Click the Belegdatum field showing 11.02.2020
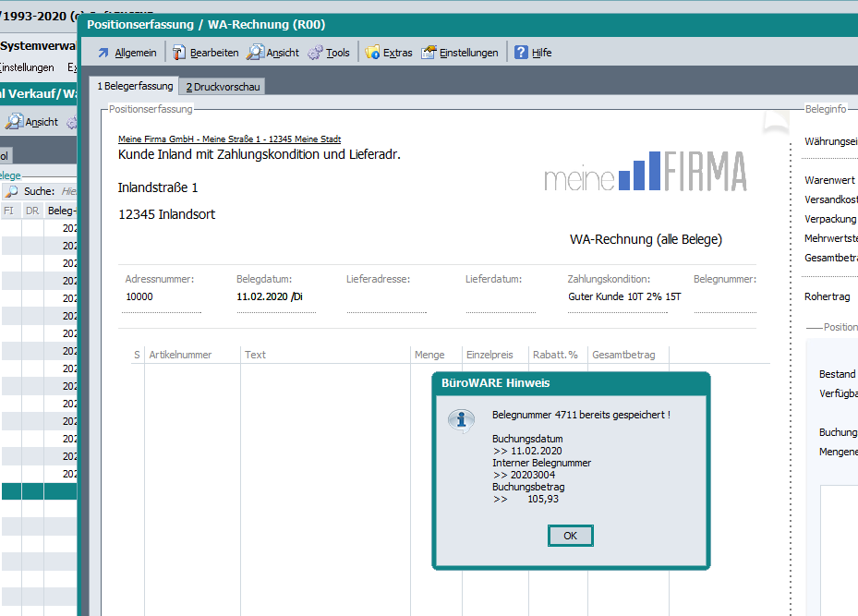The height and width of the screenshot is (616, 858). click(275, 297)
